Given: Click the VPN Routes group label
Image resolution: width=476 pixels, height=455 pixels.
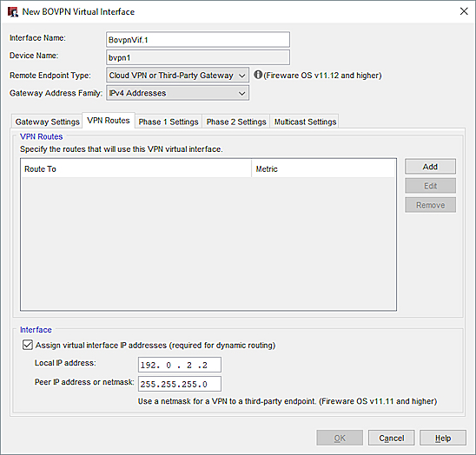Looking at the screenshot, I should point(42,136).
